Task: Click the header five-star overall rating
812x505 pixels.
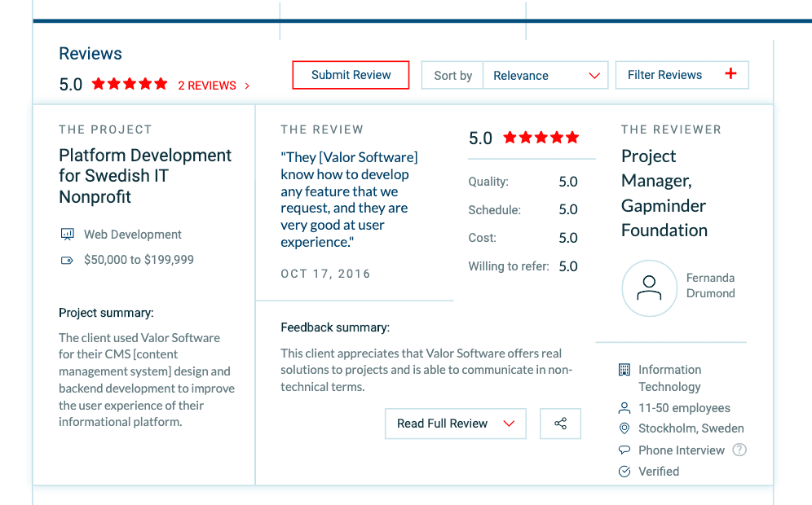Action: [x=130, y=84]
